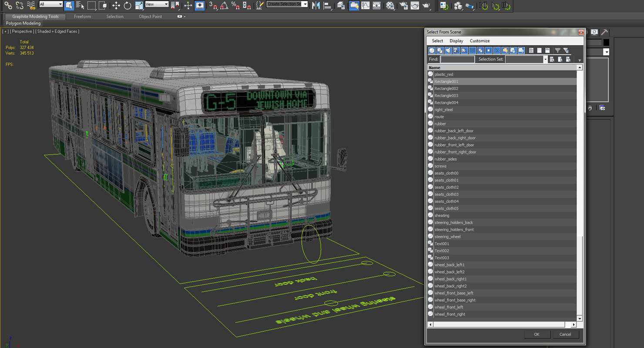Click the Align tool icon
Viewport: 644px width, 348px height.
pyautogui.click(x=327, y=5)
